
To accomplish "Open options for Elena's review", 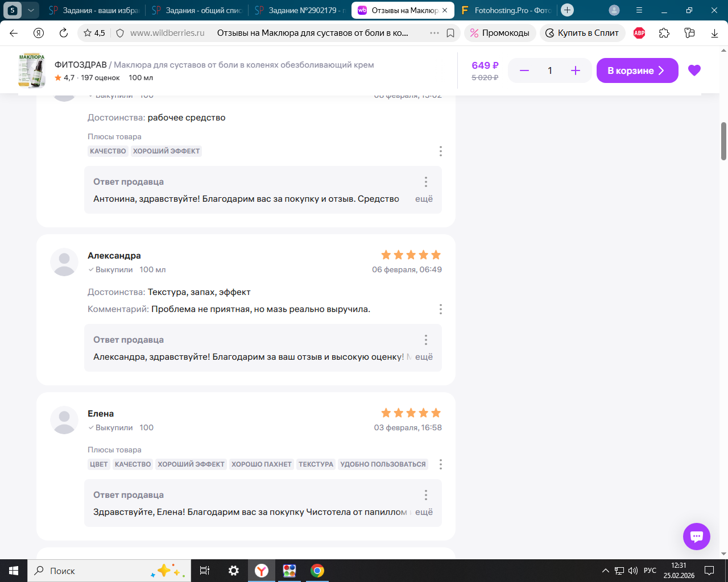I will tap(441, 464).
